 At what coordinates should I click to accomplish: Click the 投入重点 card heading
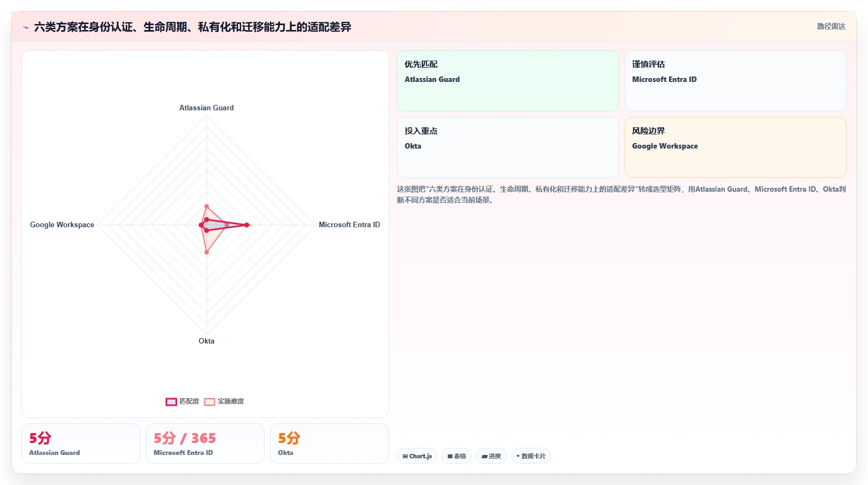point(421,131)
